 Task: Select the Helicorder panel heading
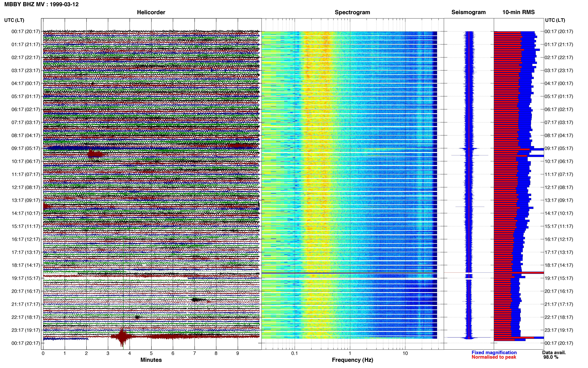point(151,12)
